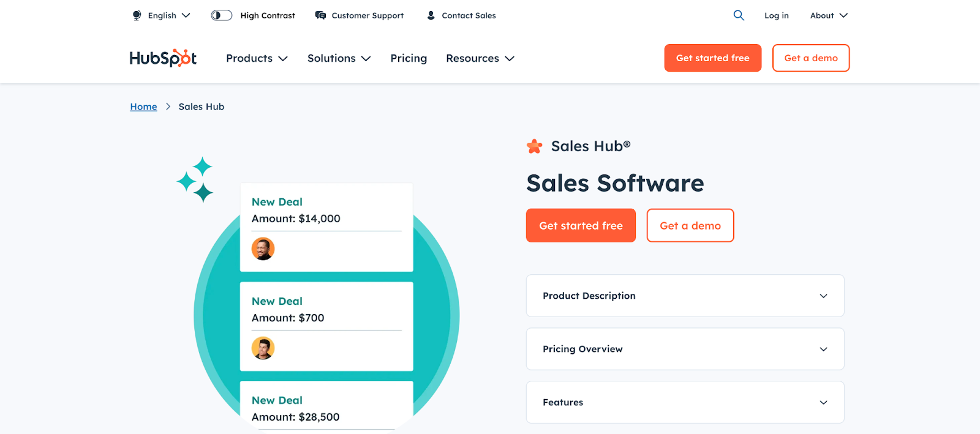980x434 pixels.
Task: Click the globe language icon
Action: [137, 15]
